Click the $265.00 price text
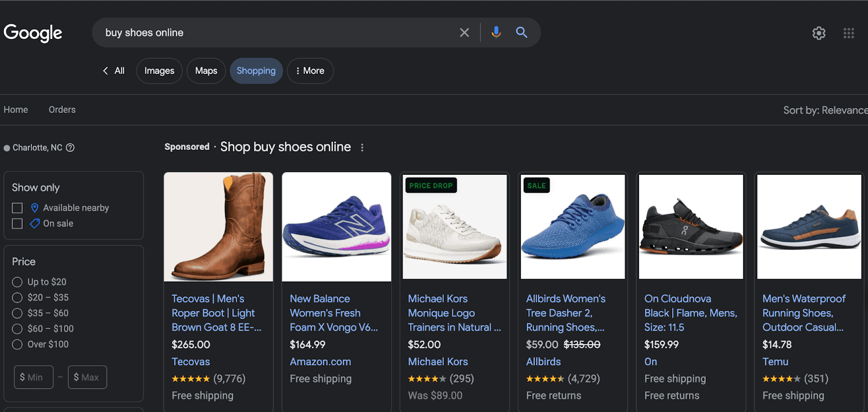This screenshot has height=412, width=868. 191,345
